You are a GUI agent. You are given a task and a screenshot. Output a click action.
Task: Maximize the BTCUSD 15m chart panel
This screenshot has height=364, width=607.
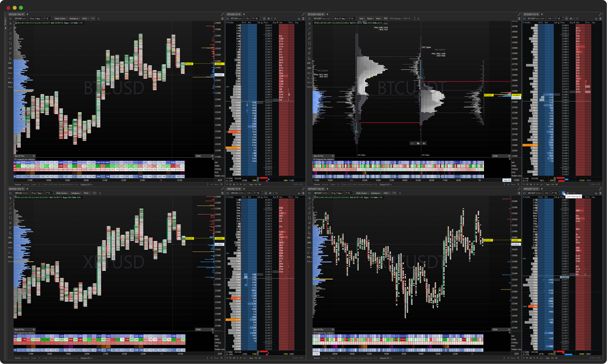pos(222,14)
